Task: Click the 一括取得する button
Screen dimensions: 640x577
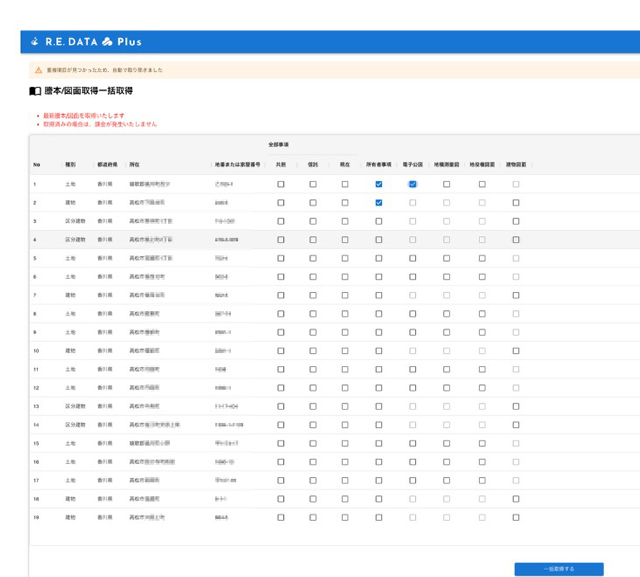Action: tap(559, 569)
